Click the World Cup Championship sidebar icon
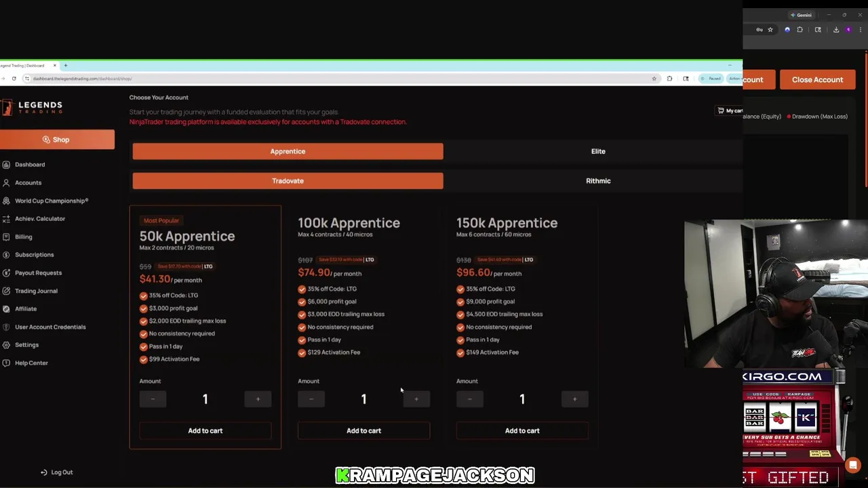 pos(6,201)
